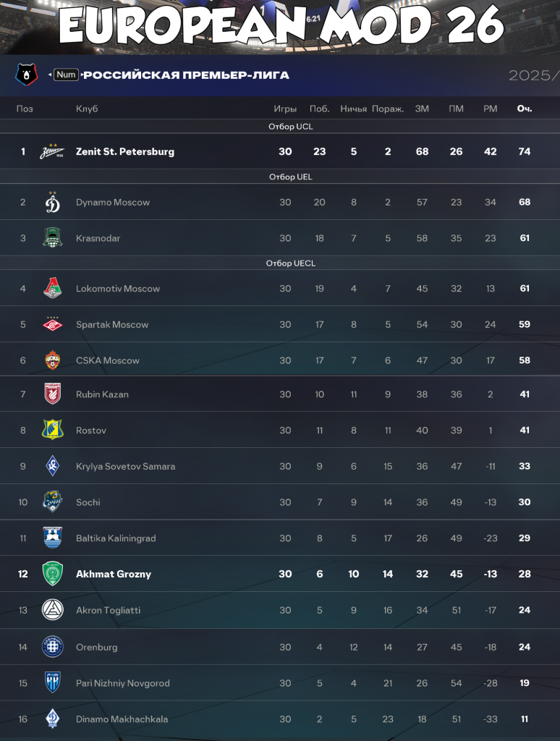This screenshot has height=741, width=560.
Task: Click the Dynamo Moscow badge
Action: 51,202
